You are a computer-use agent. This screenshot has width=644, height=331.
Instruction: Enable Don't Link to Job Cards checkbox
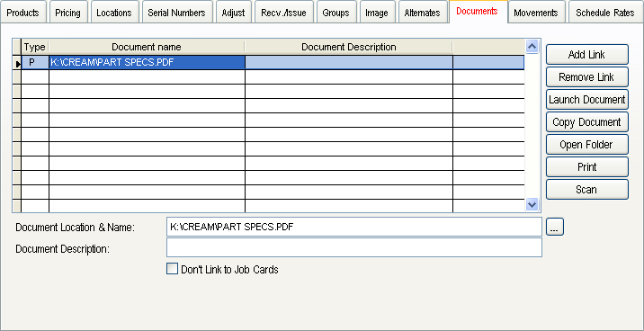coord(172,269)
